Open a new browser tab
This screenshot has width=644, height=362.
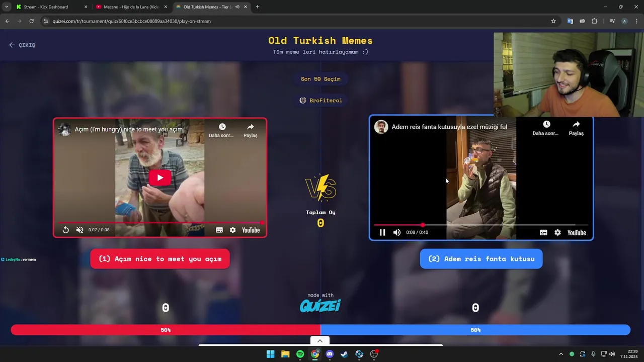(x=258, y=7)
